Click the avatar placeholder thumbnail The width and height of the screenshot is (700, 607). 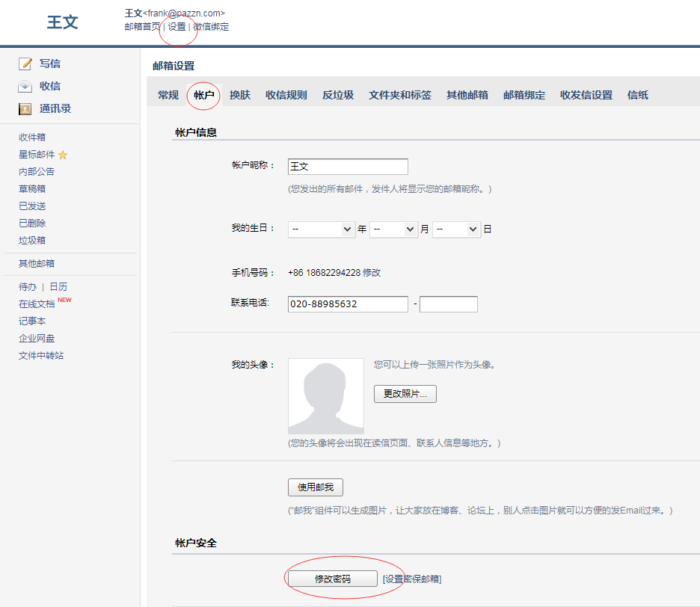(x=326, y=396)
